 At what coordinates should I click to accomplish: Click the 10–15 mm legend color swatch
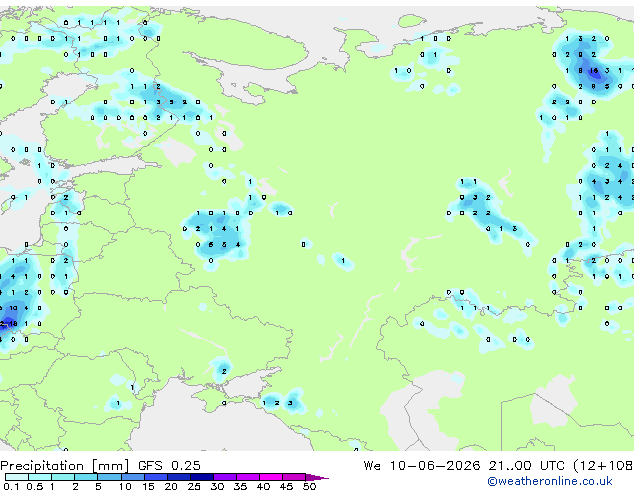click(132, 477)
